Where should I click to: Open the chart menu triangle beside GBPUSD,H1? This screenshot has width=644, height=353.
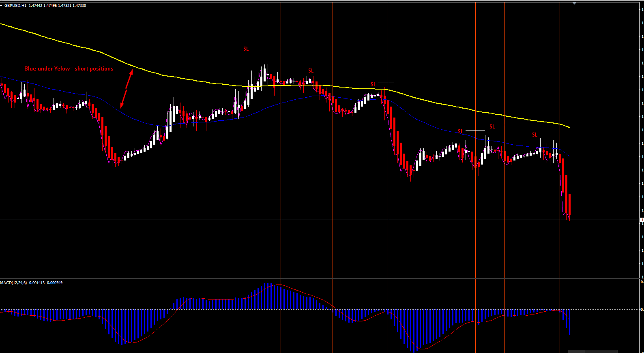[x=2, y=6]
